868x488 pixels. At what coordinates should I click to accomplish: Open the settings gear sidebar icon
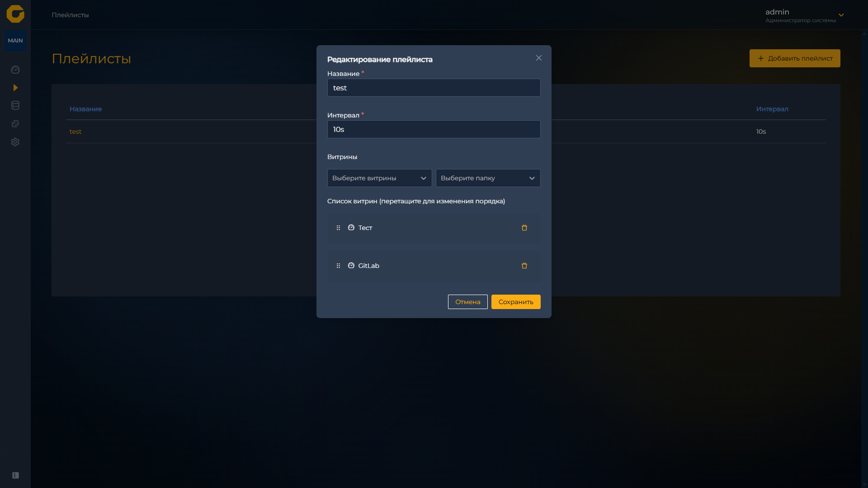15,142
